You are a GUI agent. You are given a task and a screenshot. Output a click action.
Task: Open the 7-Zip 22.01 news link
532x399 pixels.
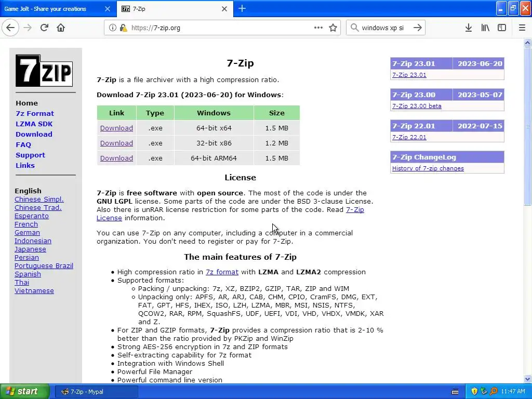tap(409, 137)
